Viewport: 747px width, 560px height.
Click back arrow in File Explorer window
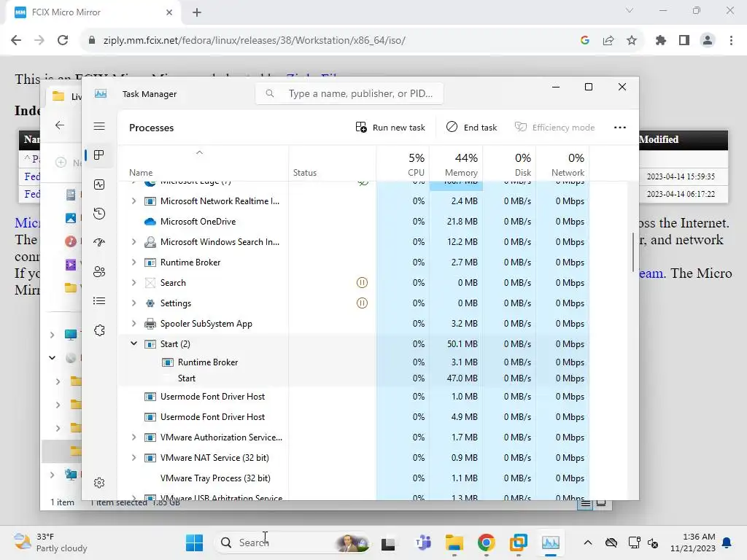(60, 125)
